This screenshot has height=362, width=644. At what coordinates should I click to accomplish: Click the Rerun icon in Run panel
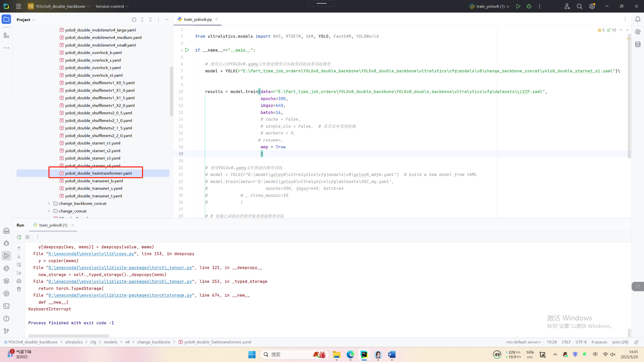click(19, 237)
